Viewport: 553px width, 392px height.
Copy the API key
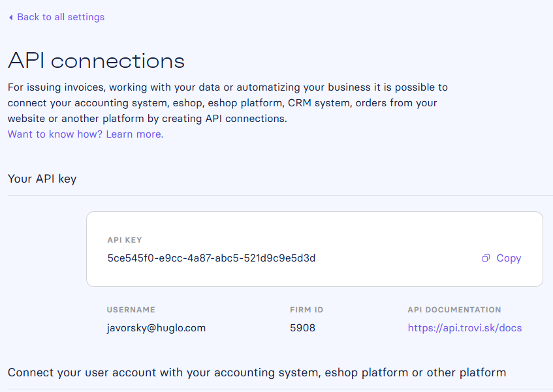pos(501,258)
